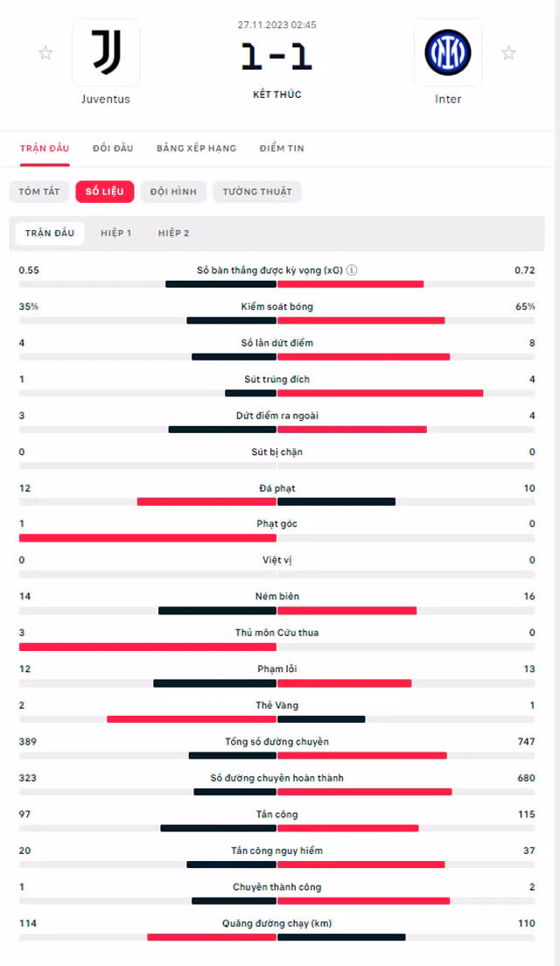Click the 1-1 match score

tap(276, 57)
